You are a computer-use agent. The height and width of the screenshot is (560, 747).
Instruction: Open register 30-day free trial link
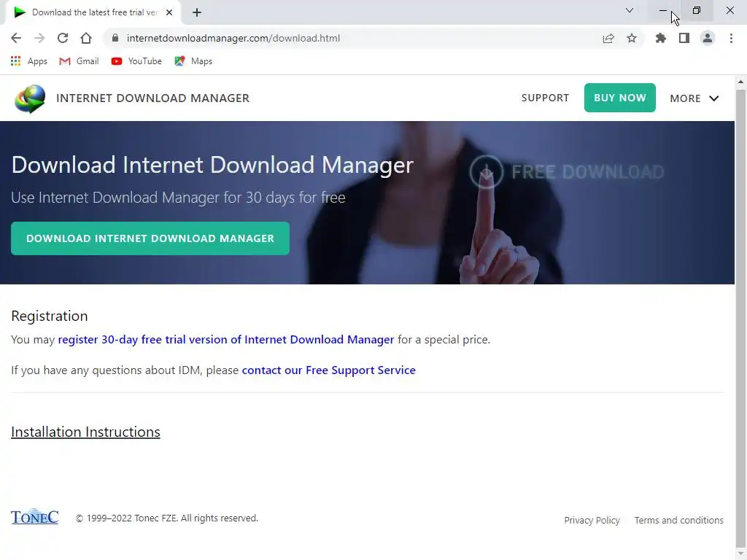coord(226,340)
